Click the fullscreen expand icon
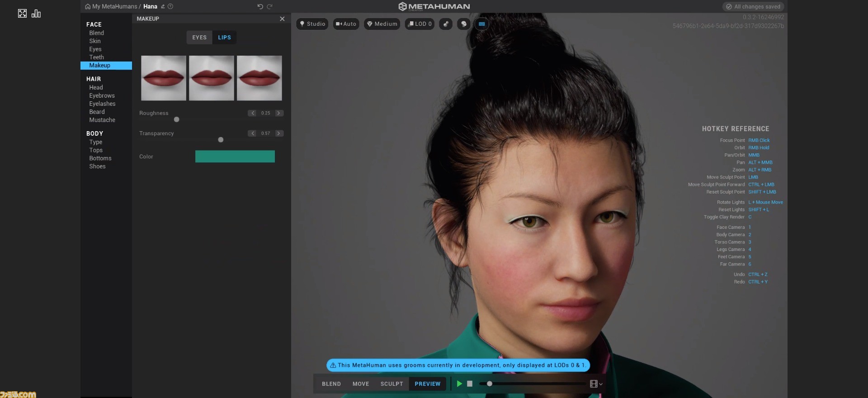Viewport: 868px width, 398px height. [x=22, y=14]
